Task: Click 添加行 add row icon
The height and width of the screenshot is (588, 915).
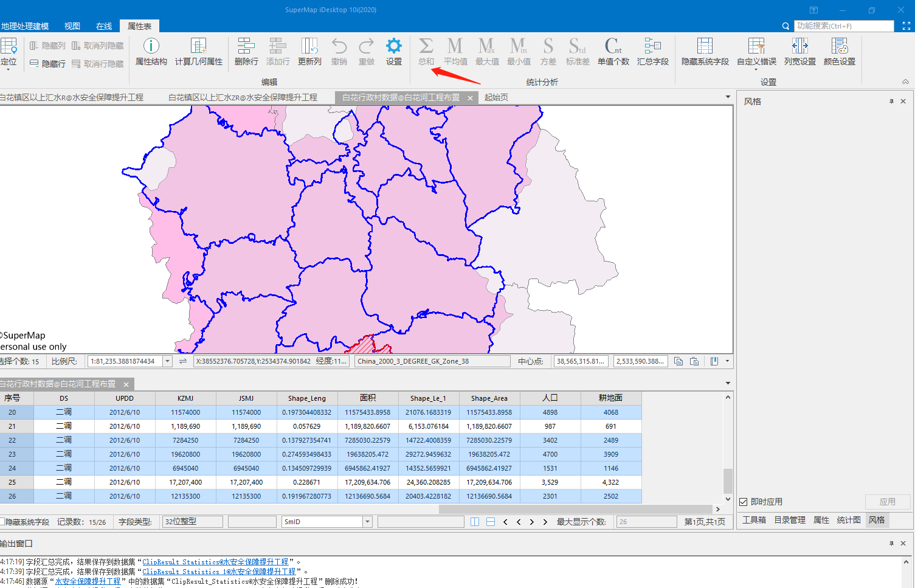Action: point(278,46)
